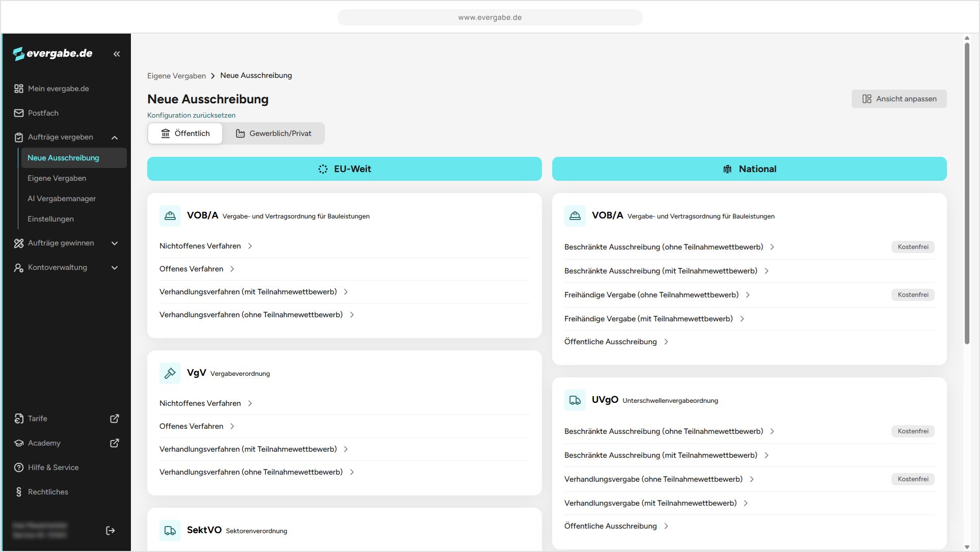The image size is (980, 552).
Task: Collapse sidebar with double-chevron icon
Action: [117, 54]
